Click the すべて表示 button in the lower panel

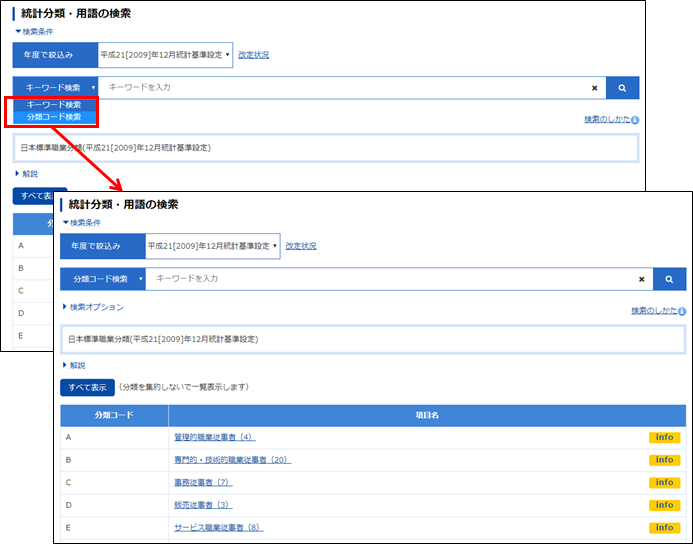pyautogui.click(x=87, y=387)
